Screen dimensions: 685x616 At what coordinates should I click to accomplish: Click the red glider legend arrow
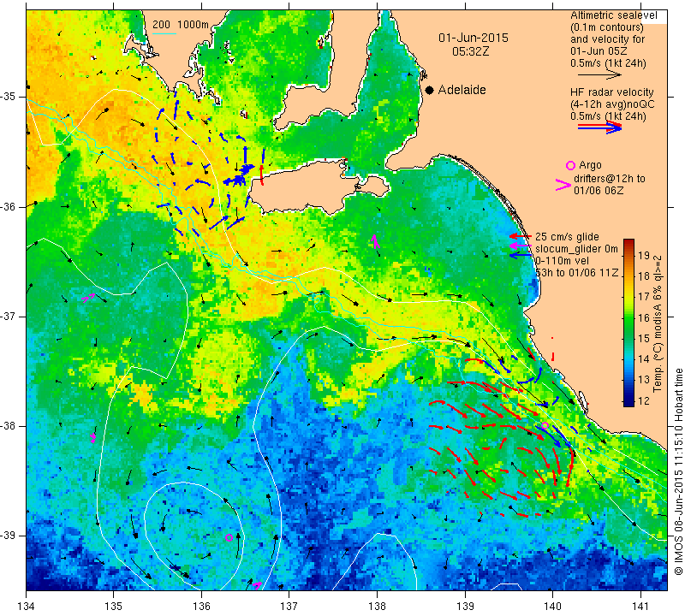point(521,236)
